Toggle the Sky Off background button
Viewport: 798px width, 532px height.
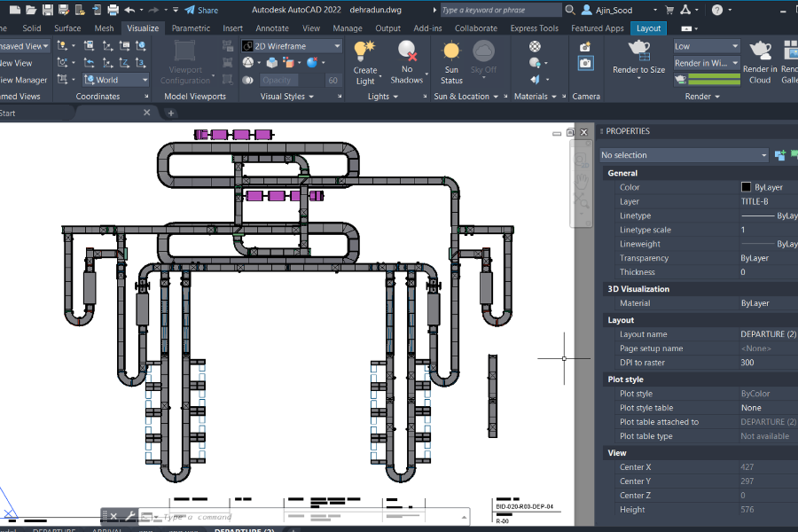(483, 58)
